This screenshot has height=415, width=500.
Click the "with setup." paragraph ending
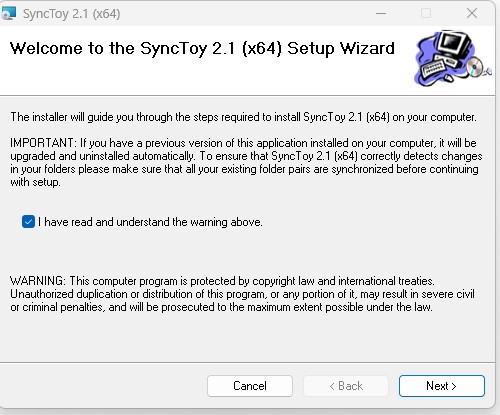[35, 182]
